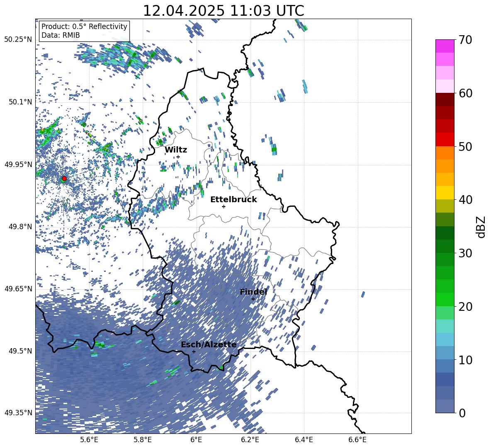Click the dark green colorbar swatch near 30
Viewport: 491px width, 448px height.
[445, 246]
